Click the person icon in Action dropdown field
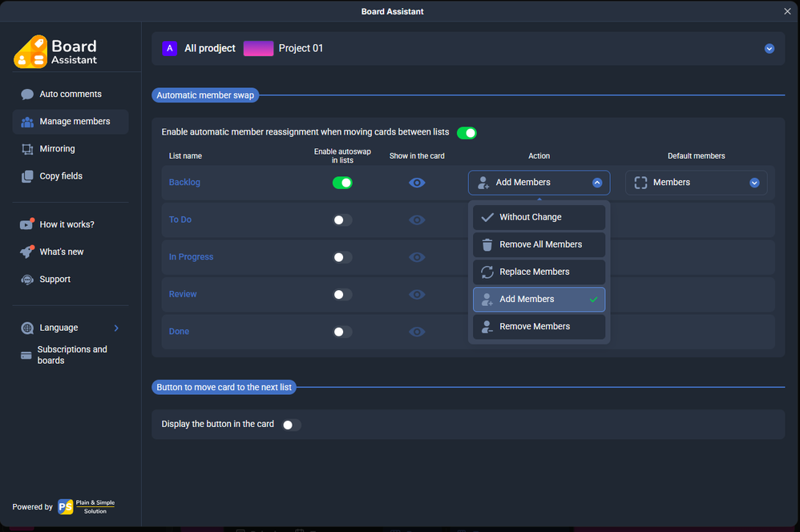The width and height of the screenshot is (800, 532). tap(483, 183)
